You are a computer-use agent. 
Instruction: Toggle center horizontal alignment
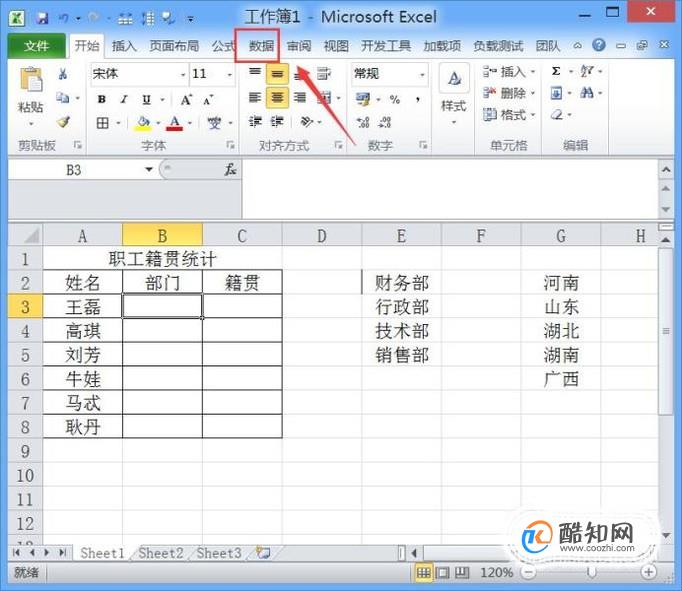click(x=277, y=97)
